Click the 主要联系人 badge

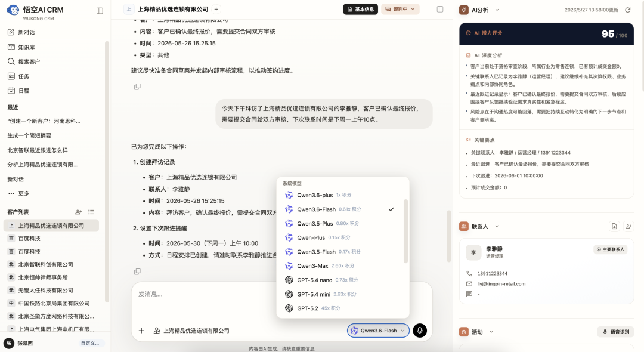(611, 249)
